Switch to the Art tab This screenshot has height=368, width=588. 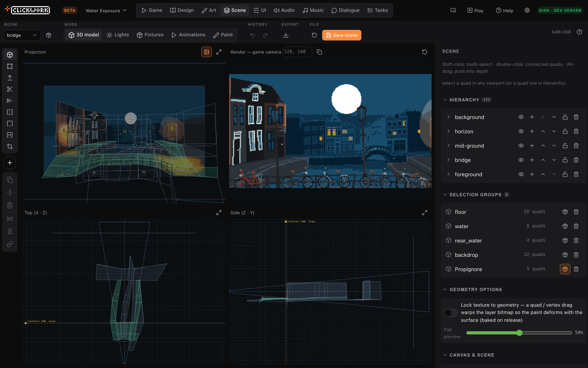[209, 10]
